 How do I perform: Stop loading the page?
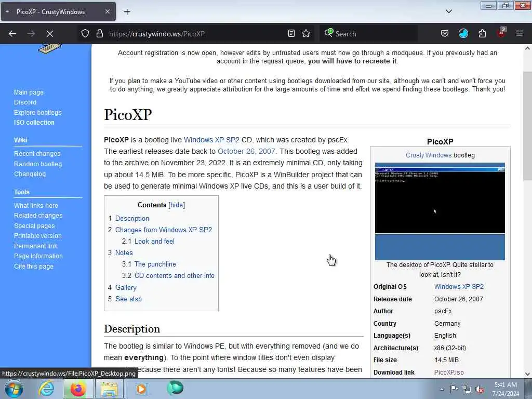pos(50,34)
